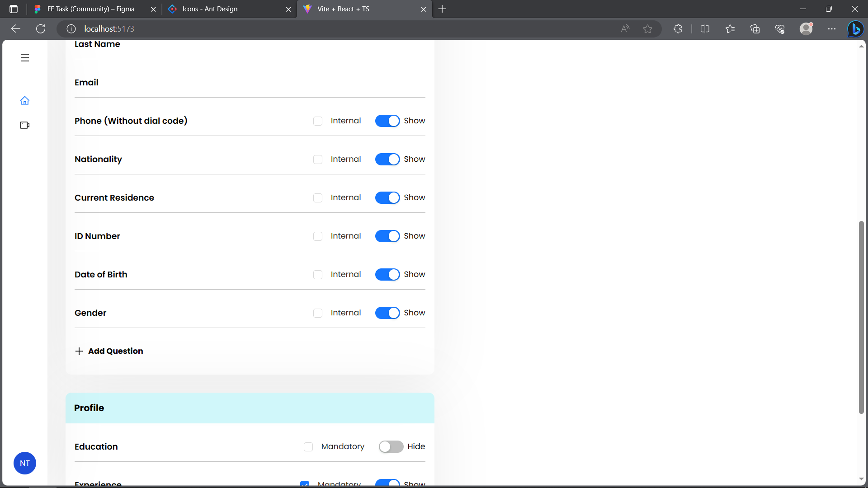Open the Icons - Ant Design tab
This screenshot has height=488, width=868.
click(x=209, y=9)
